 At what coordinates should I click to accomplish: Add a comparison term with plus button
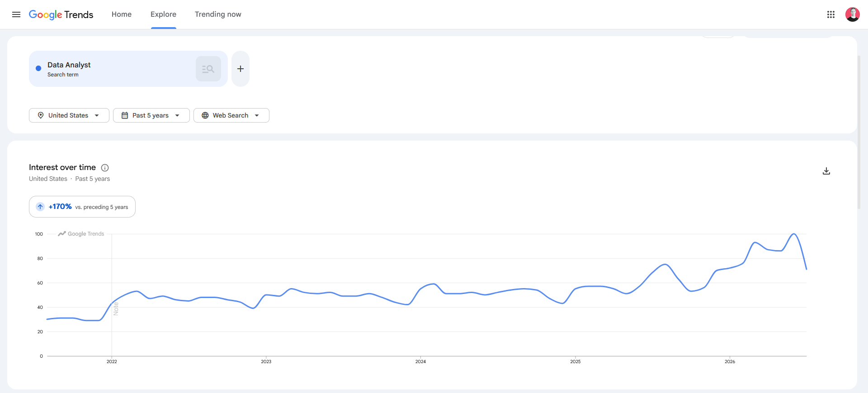click(241, 69)
